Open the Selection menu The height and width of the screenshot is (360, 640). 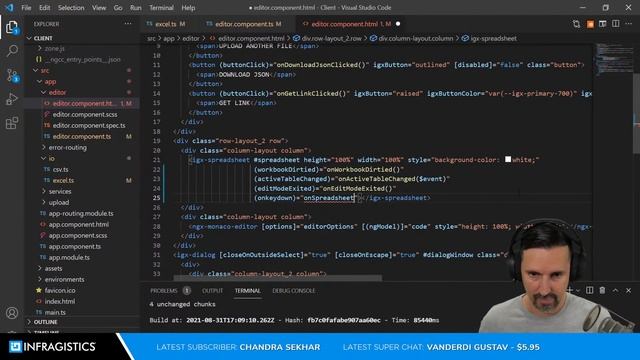[71, 7]
